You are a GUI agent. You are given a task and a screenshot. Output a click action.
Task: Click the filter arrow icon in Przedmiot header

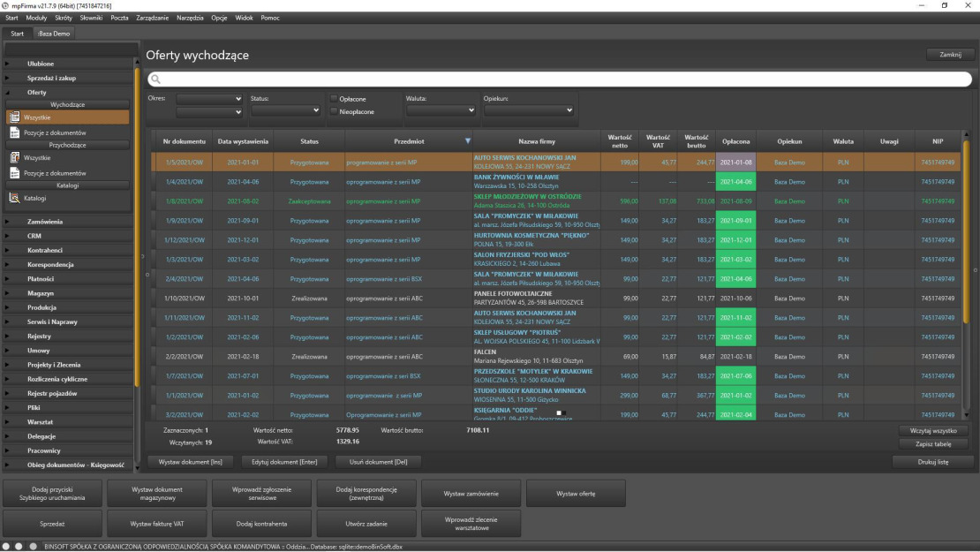point(468,141)
